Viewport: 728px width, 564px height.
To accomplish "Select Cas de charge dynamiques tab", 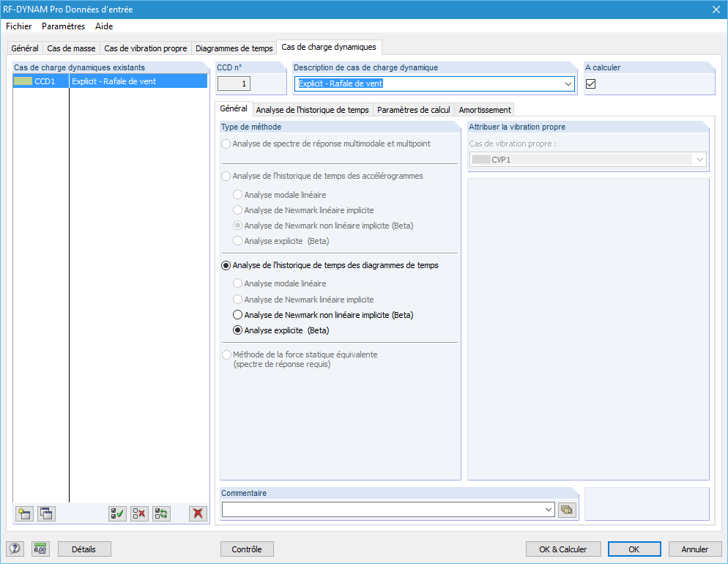I will (x=329, y=47).
